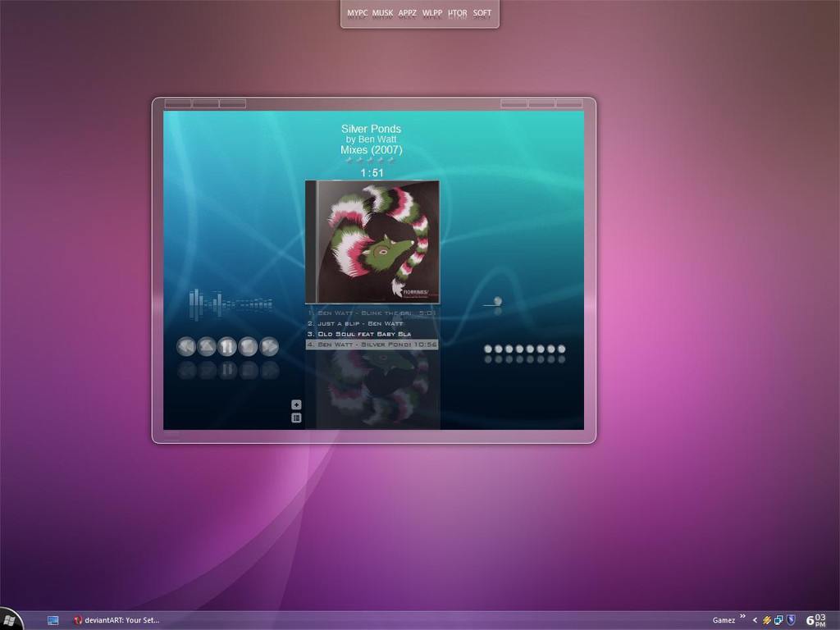Click the taskbar clock showing 6:03 PM

816,620
